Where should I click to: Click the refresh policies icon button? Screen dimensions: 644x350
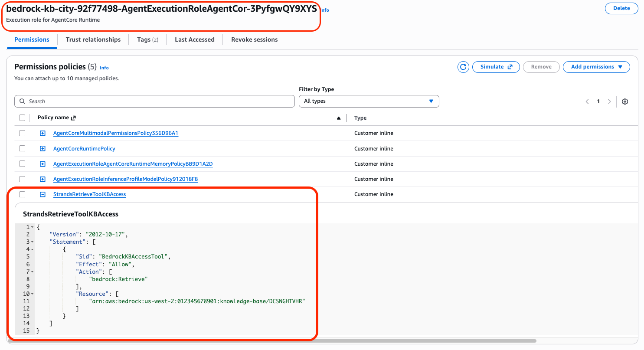(463, 67)
